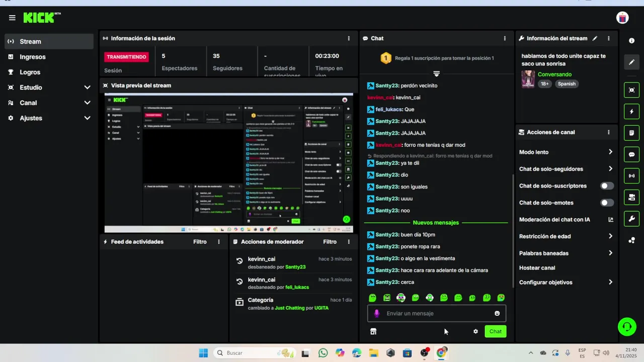Edit stream info via the pencil in its header

tap(595, 38)
